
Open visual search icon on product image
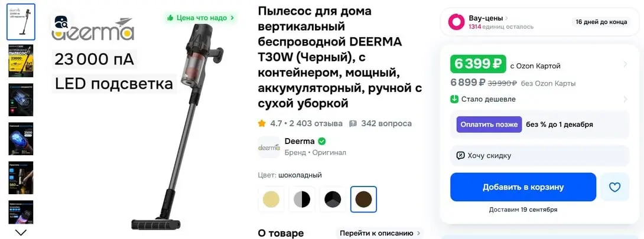click(61, 22)
